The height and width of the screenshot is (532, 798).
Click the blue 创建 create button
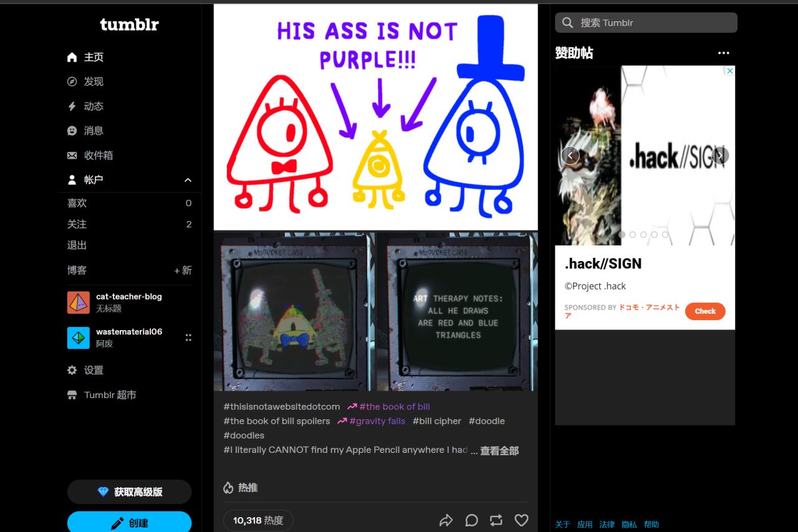[x=129, y=522]
